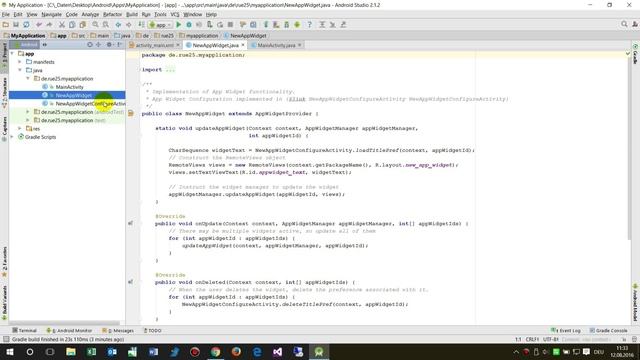Open the Windows Start menu
The height and width of the screenshot is (360, 640).
point(10,351)
